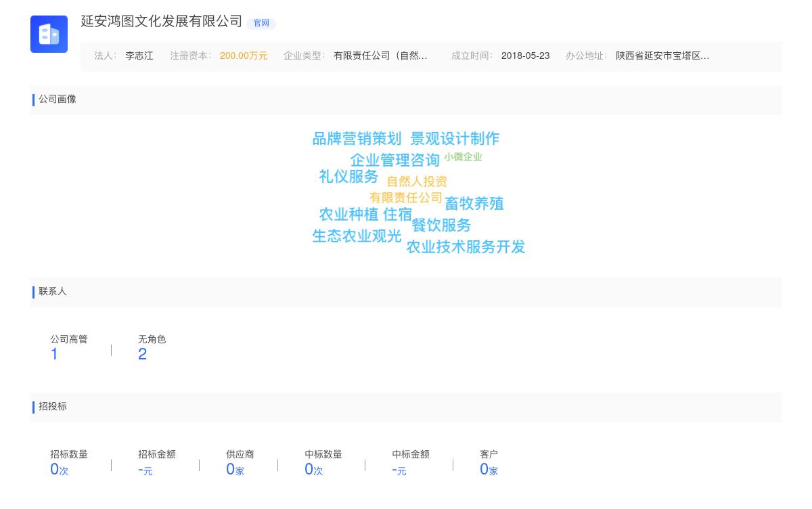Screen dimensions: 812x509
Task: Select tag 礼仪服务 in word cloud
Action: [x=349, y=177]
